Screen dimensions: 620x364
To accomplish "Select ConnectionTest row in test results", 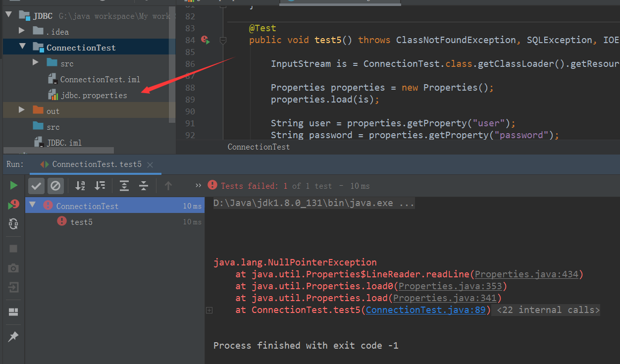I will pos(115,206).
